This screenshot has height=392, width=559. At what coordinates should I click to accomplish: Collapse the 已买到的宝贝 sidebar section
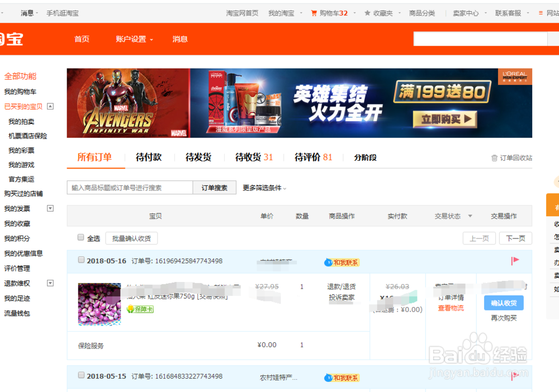[x=50, y=106]
